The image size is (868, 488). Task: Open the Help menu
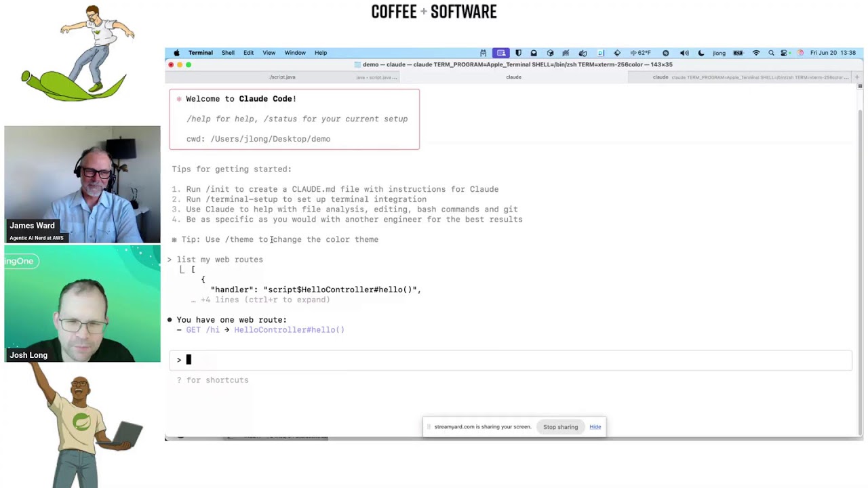pos(321,53)
